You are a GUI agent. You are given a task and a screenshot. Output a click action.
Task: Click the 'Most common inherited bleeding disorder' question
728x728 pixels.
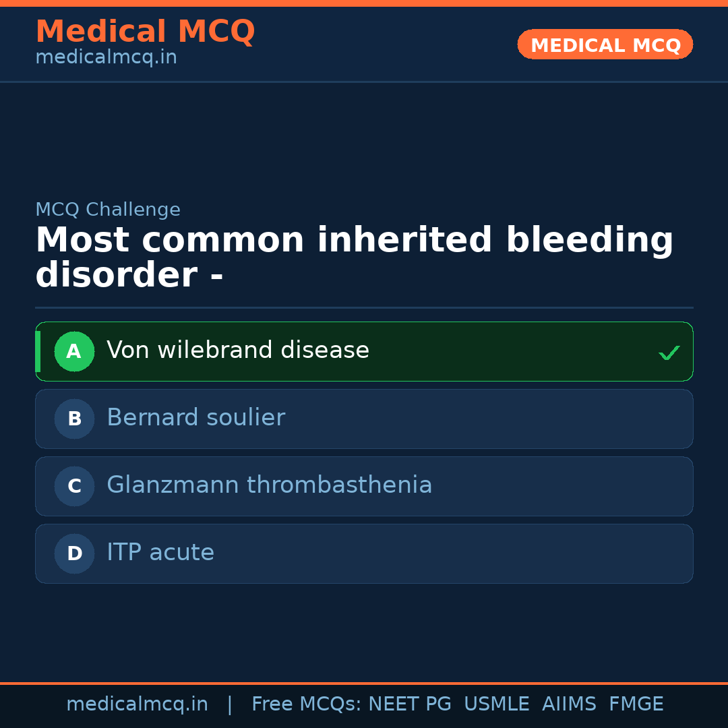click(354, 258)
